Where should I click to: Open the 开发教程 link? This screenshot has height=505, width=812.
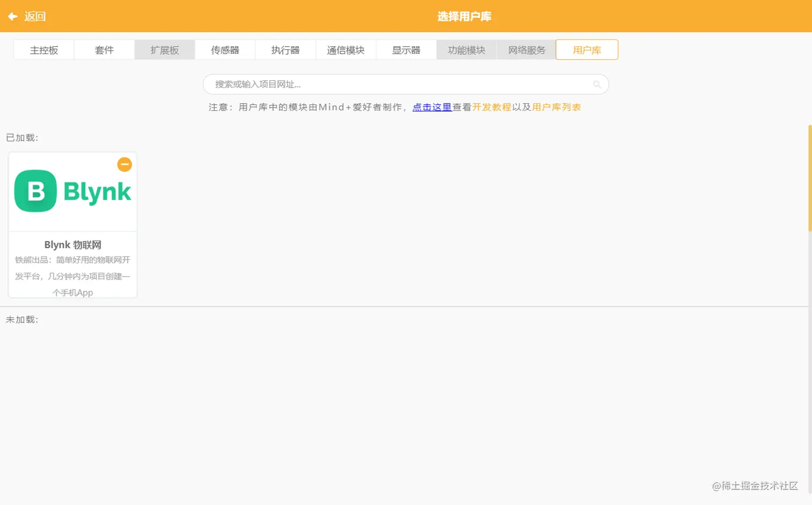pos(492,107)
